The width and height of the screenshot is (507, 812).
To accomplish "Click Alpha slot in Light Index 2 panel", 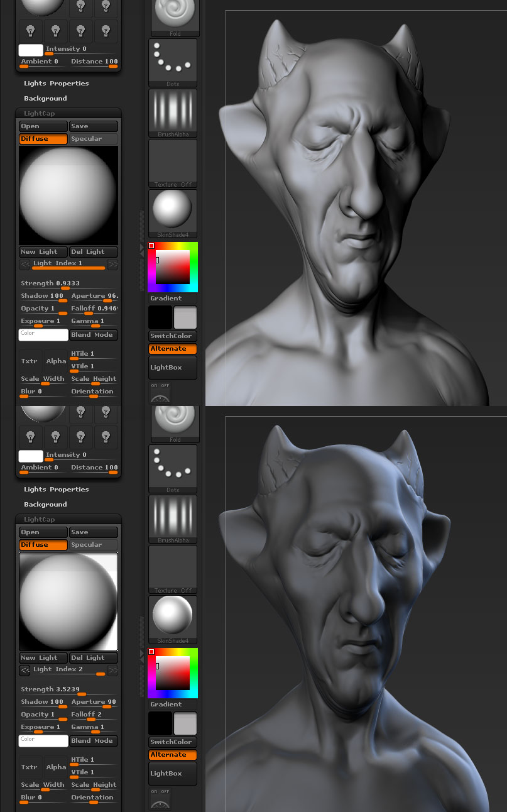I will pyautogui.click(x=56, y=767).
